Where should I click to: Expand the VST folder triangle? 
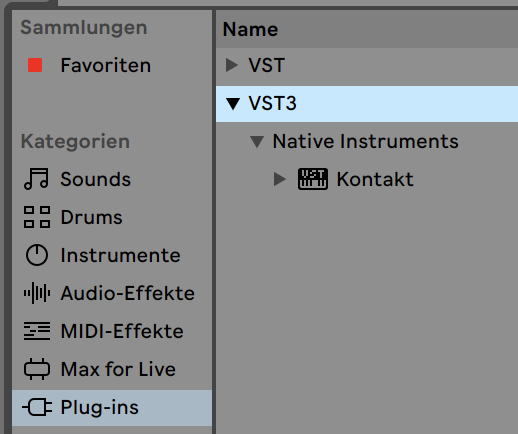[x=232, y=65]
